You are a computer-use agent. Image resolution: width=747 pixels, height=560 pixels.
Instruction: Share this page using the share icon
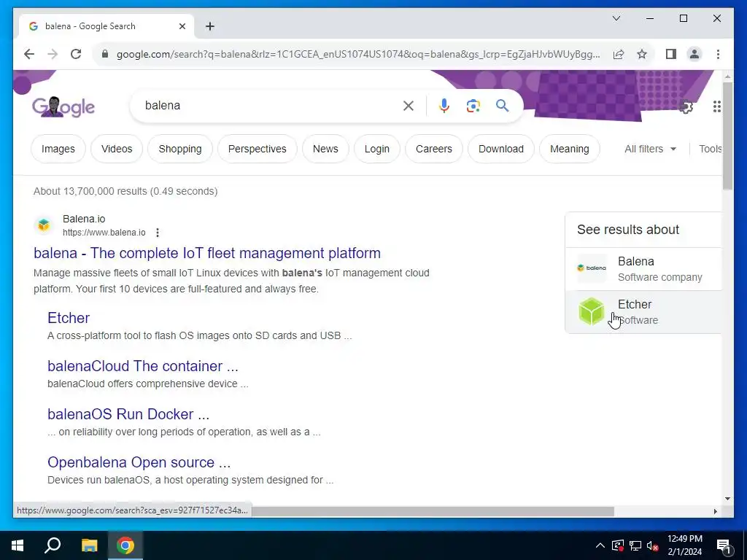619,54
